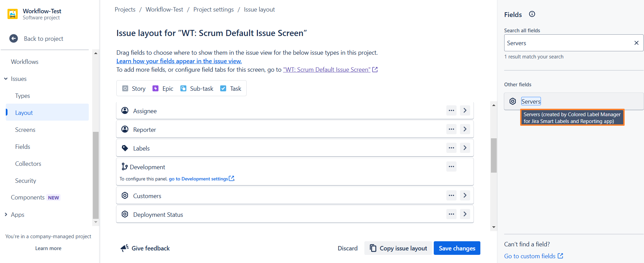
Task: Select Workflows in the sidebar
Action: (24, 62)
